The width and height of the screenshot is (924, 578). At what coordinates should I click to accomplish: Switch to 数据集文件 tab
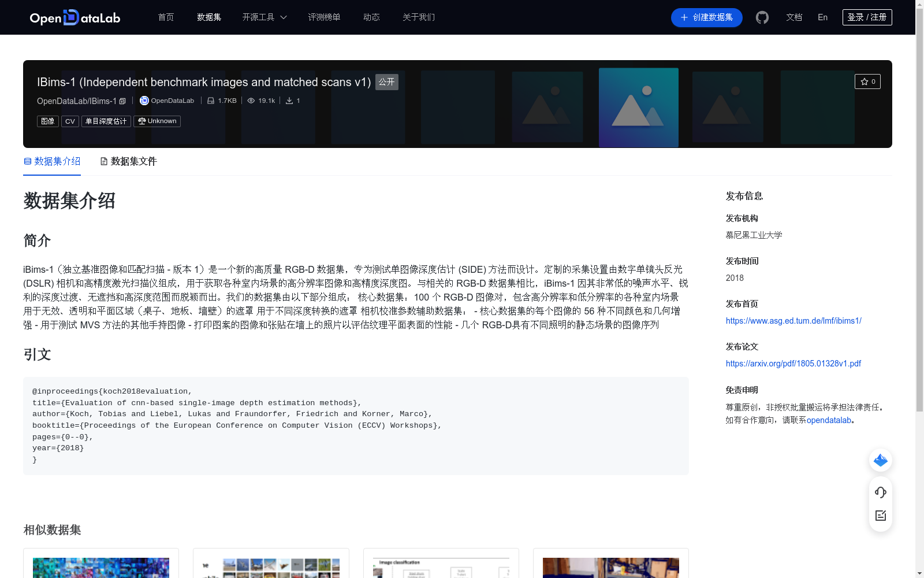click(128, 161)
